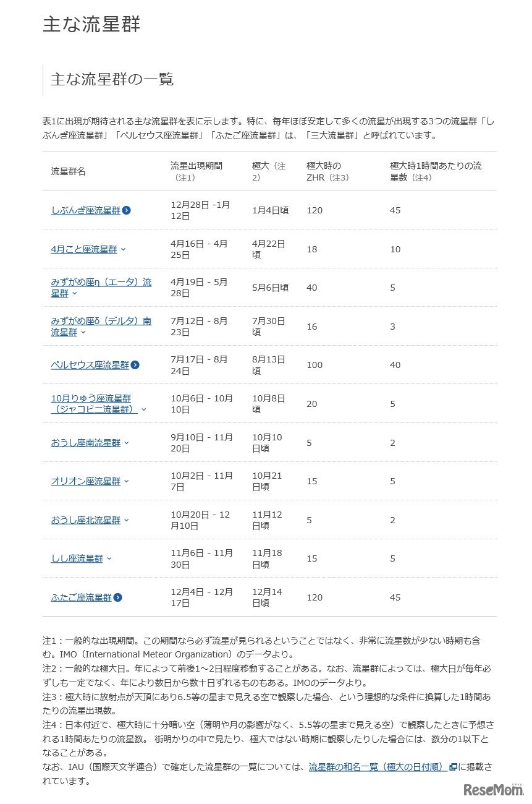The image size is (532, 804).
Task: Expand the しし座流星群 details
Action: click(110, 558)
